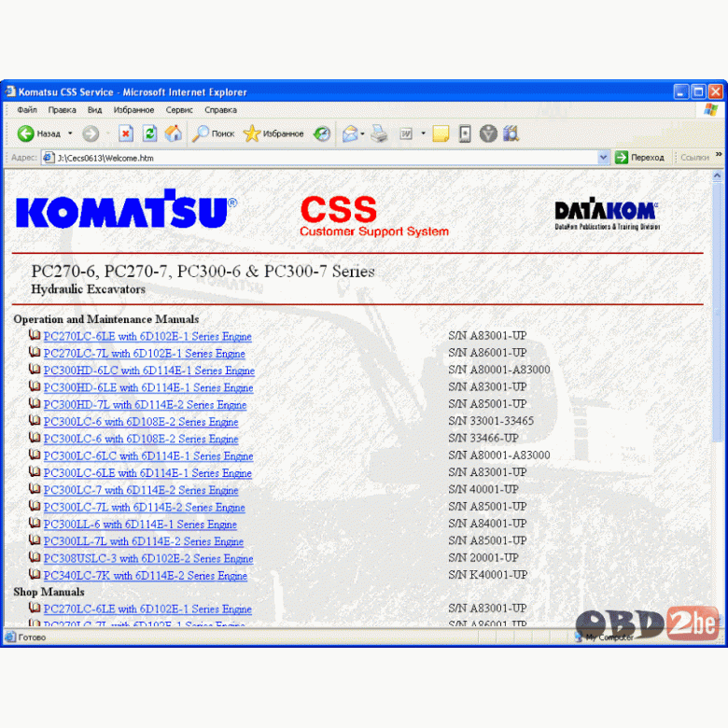Click the Back (Назад) arrow button
Image resolution: width=728 pixels, height=728 pixels.
click(39, 133)
